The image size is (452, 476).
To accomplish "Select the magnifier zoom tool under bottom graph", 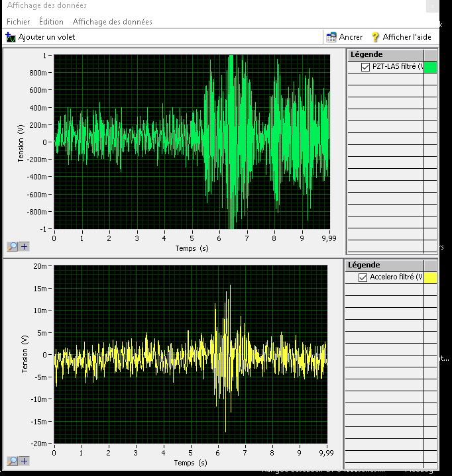I will [13, 461].
